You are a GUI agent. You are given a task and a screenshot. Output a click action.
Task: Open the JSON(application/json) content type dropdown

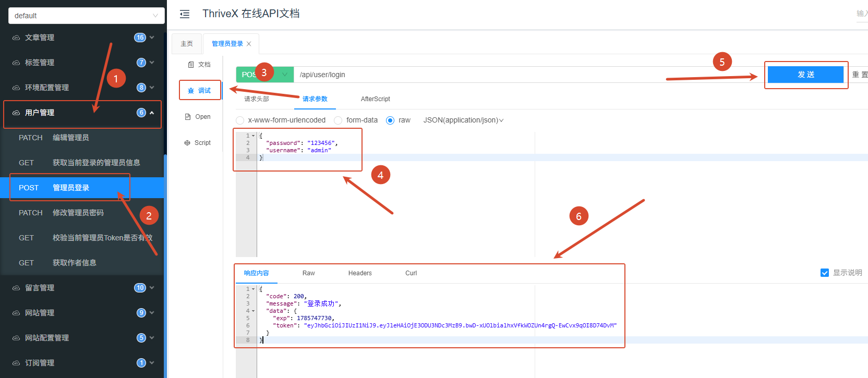click(x=463, y=120)
